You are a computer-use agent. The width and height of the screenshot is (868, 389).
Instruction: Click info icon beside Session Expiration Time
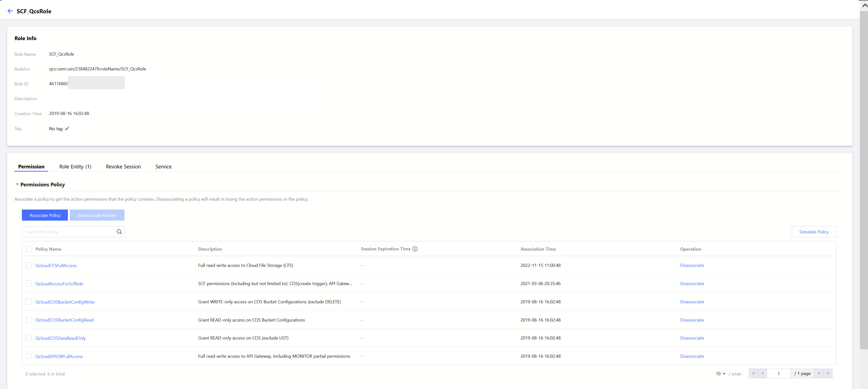(415, 249)
